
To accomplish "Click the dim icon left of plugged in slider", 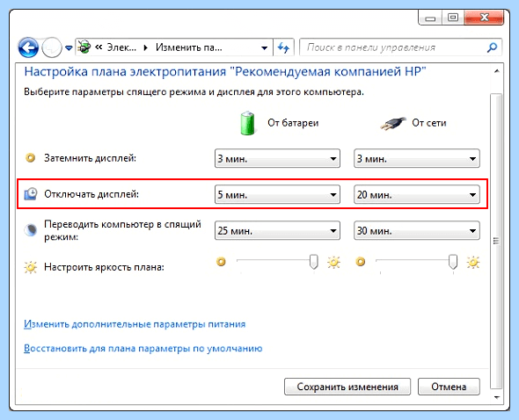I will (361, 262).
